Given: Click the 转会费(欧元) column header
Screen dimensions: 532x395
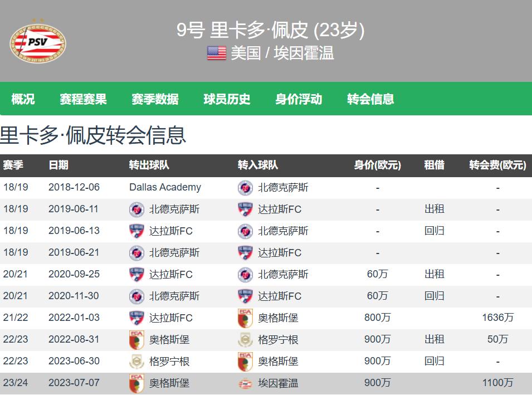Looking at the screenshot, I should point(497,165).
